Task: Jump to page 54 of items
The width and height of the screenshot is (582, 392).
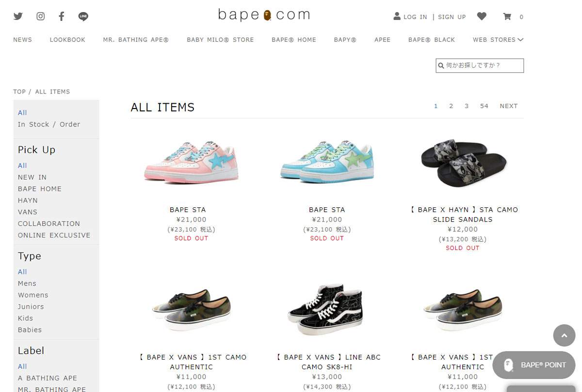Action: coord(484,106)
